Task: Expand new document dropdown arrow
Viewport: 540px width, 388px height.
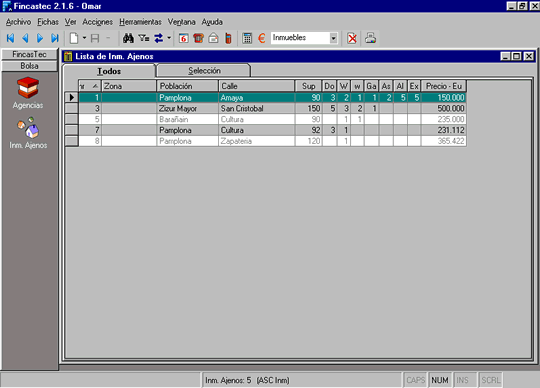Action: coord(84,38)
